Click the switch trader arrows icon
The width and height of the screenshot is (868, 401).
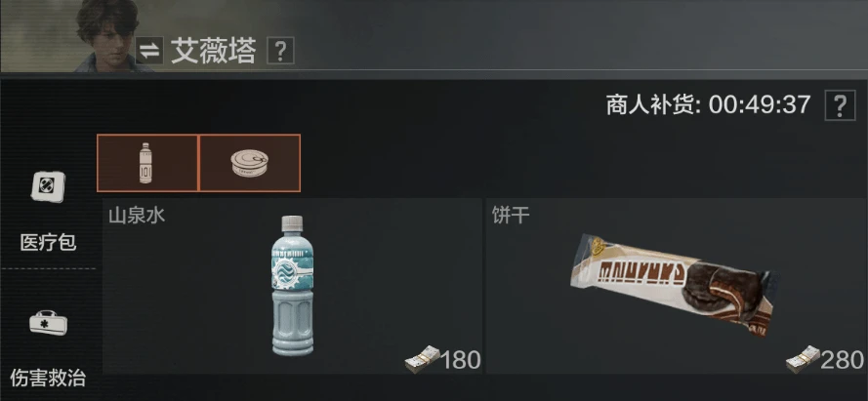point(149,51)
